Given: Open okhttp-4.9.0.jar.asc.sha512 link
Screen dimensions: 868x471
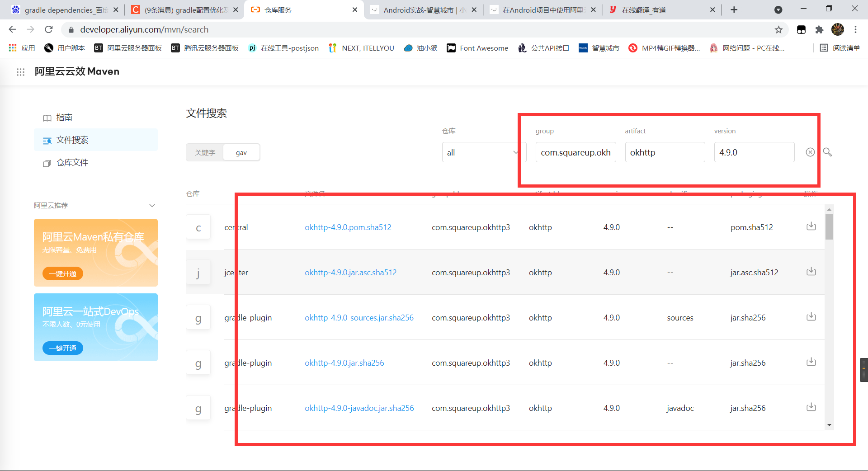Looking at the screenshot, I should (350, 273).
